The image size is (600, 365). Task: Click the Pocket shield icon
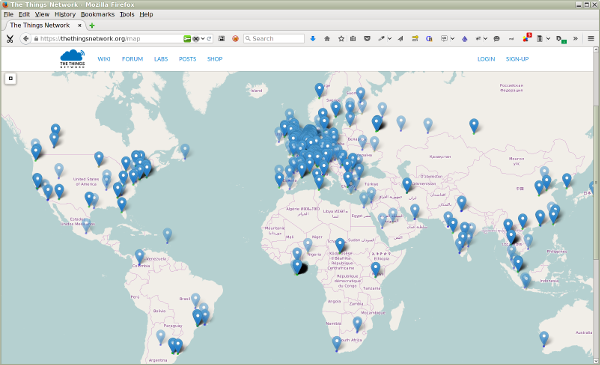click(x=367, y=39)
